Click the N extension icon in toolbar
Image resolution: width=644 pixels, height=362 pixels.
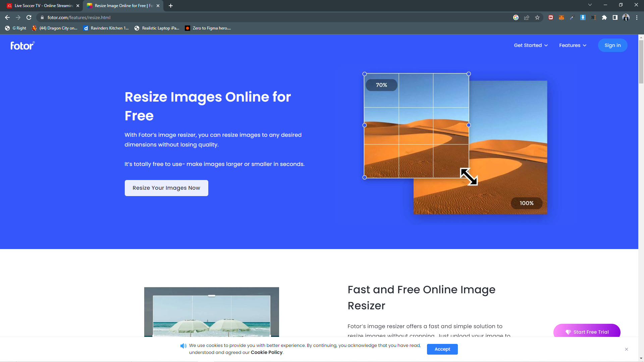tap(594, 17)
